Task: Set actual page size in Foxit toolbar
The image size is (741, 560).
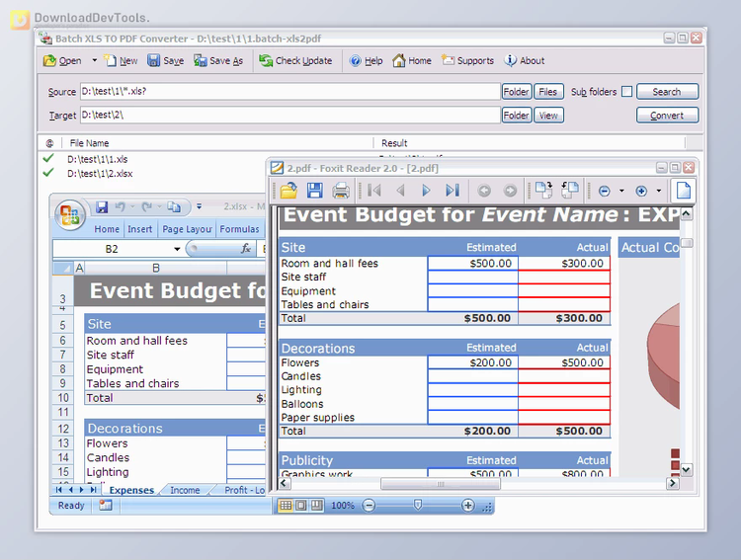Action: (x=684, y=191)
